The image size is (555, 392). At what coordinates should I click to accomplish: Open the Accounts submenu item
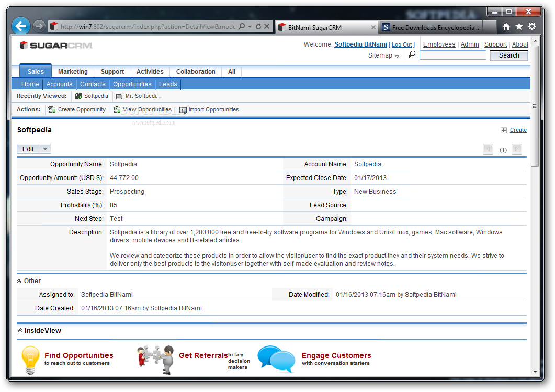point(59,84)
